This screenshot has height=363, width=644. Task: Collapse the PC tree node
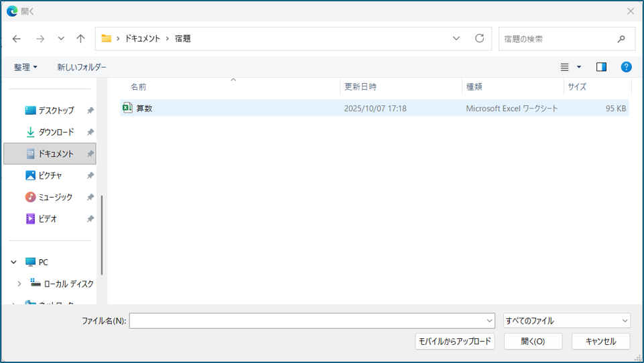[x=14, y=263]
